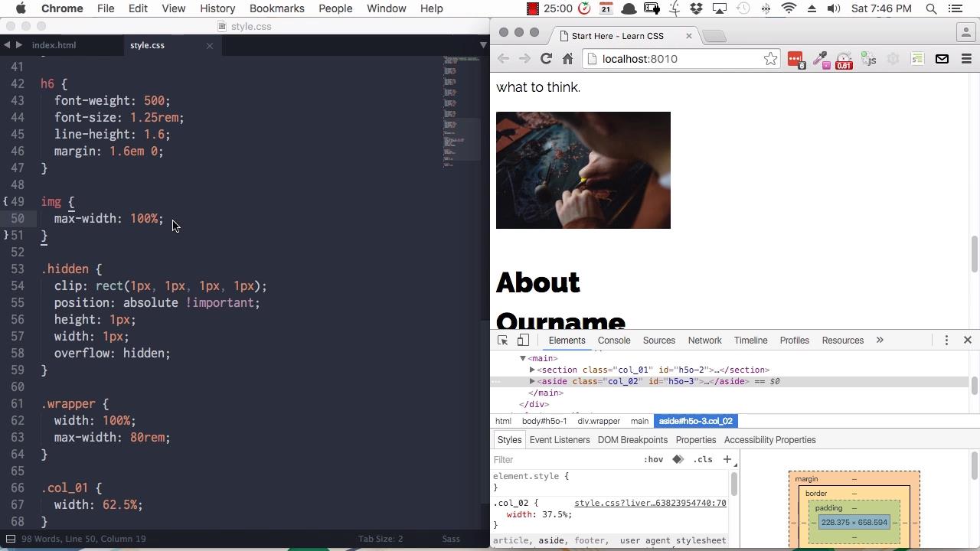980x551 pixels.
Task: Open DevTools three-dot customize menu
Action: (946, 341)
